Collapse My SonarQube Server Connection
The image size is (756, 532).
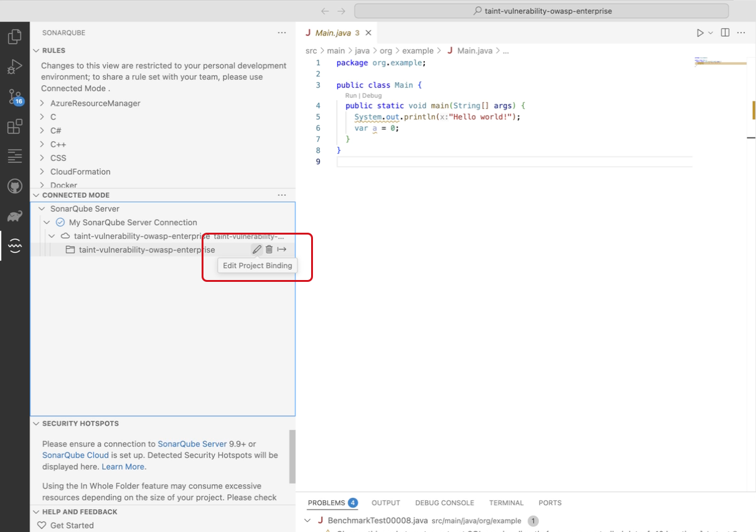47,223
